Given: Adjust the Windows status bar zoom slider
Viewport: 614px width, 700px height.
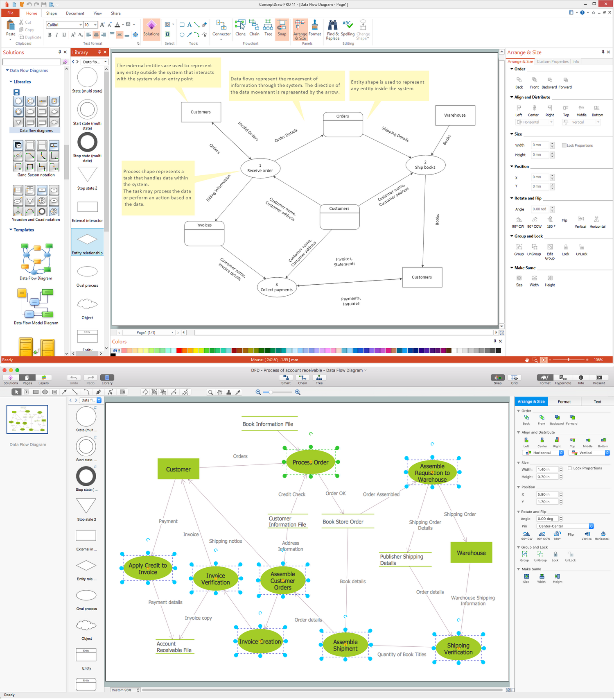Looking at the screenshot, I should click(x=569, y=360).
